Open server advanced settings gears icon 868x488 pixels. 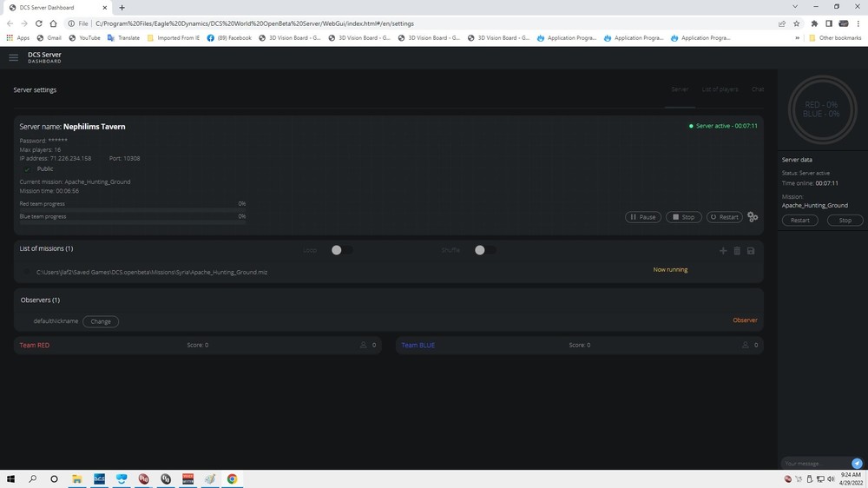[x=753, y=217]
